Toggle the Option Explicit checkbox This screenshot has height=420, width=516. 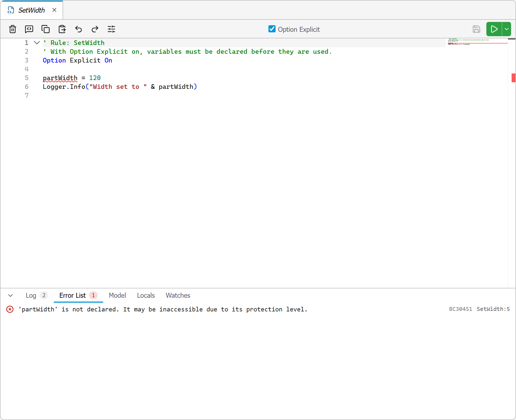click(x=272, y=29)
